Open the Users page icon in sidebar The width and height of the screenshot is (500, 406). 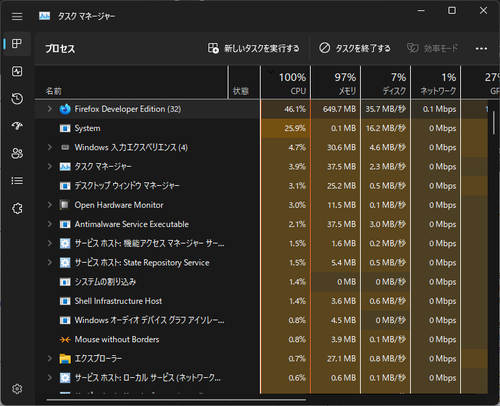(x=17, y=153)
